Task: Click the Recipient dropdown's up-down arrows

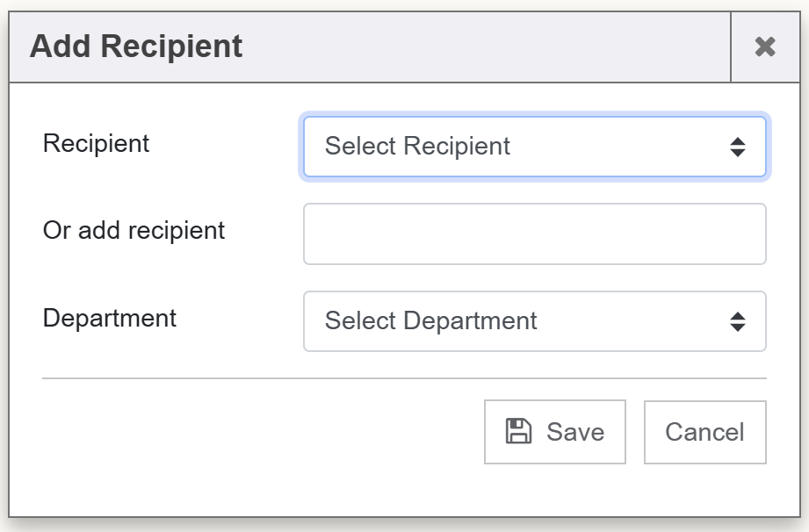Action: (737, 147)
